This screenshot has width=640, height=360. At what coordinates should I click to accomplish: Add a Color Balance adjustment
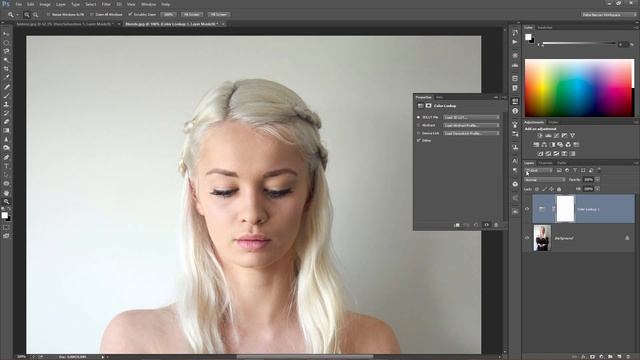(544, 144)
